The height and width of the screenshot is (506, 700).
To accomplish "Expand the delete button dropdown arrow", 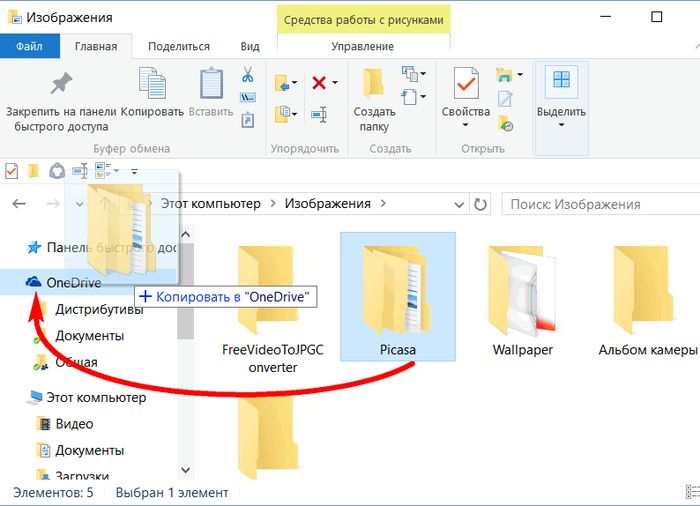I will point(335,83).
